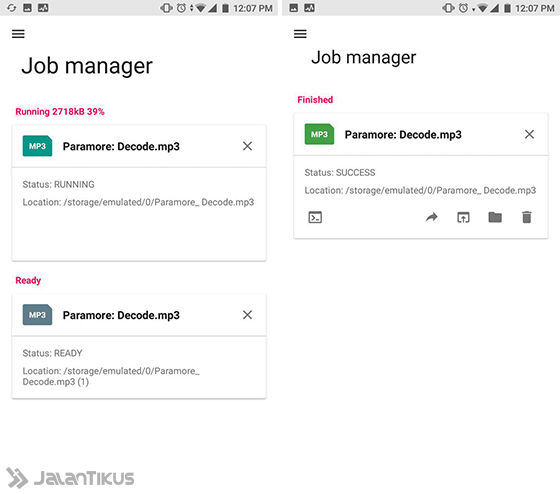The height and width of the screenshot is (494, 560).
Task: Tap the Location path of ready job
Action: tap(111, 376)
